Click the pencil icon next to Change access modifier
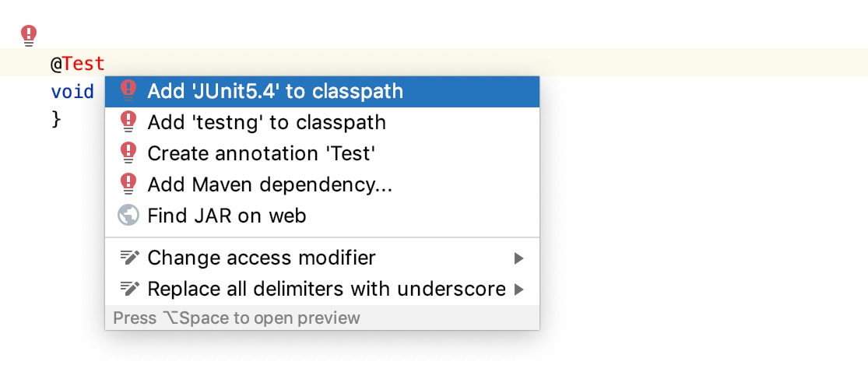This screenshot has width=868, height=386. coord(129,258)
